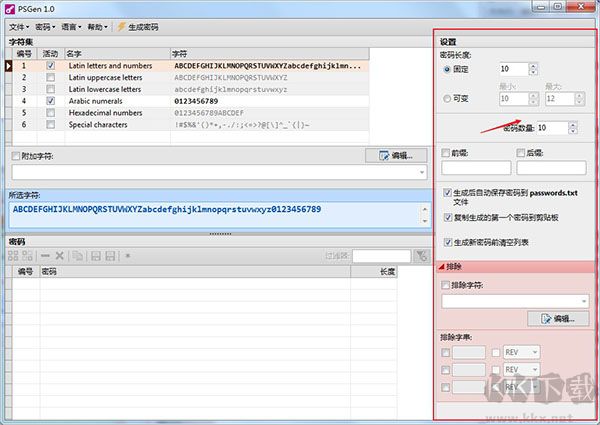Select the "Latin lowercase letters" row name
Screen dimensions: 600x425
(x=105, y=89)
